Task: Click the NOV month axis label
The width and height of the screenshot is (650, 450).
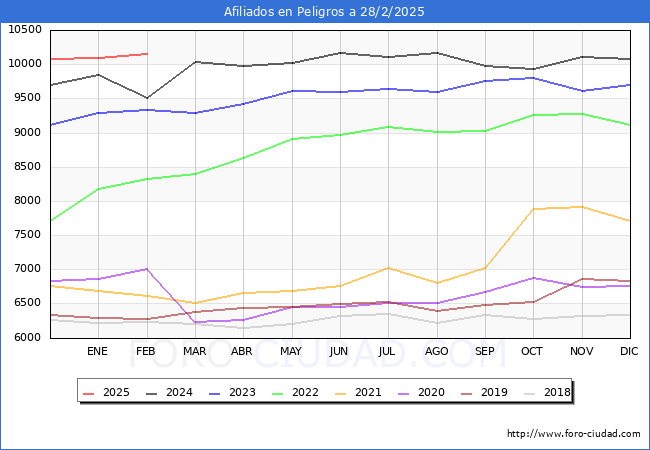Action: 582,351
